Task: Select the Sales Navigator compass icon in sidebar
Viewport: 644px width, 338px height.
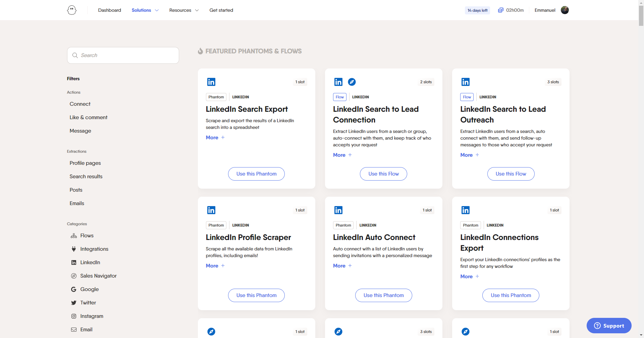Action: [x=74, y=276]
